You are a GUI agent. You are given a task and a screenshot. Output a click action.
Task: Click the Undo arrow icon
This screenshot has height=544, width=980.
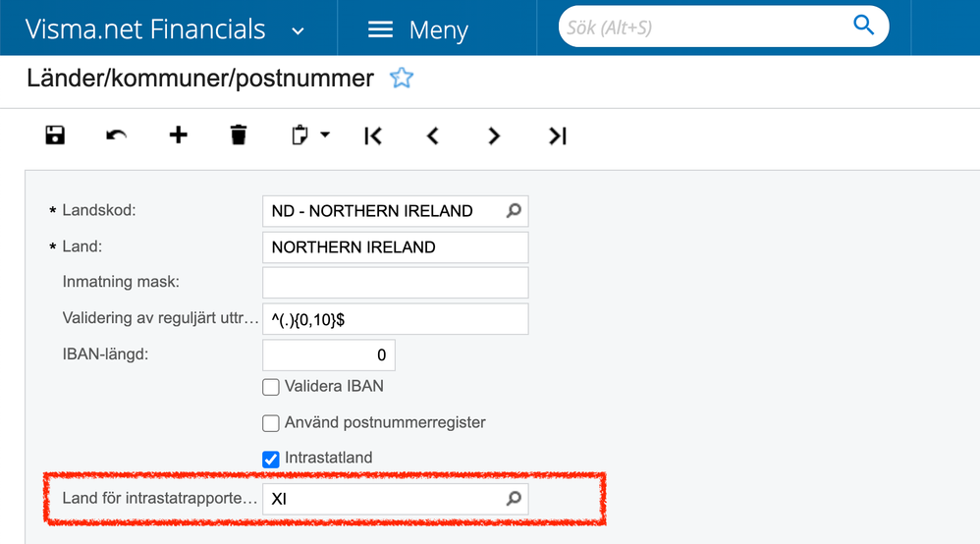click(117, 136)
